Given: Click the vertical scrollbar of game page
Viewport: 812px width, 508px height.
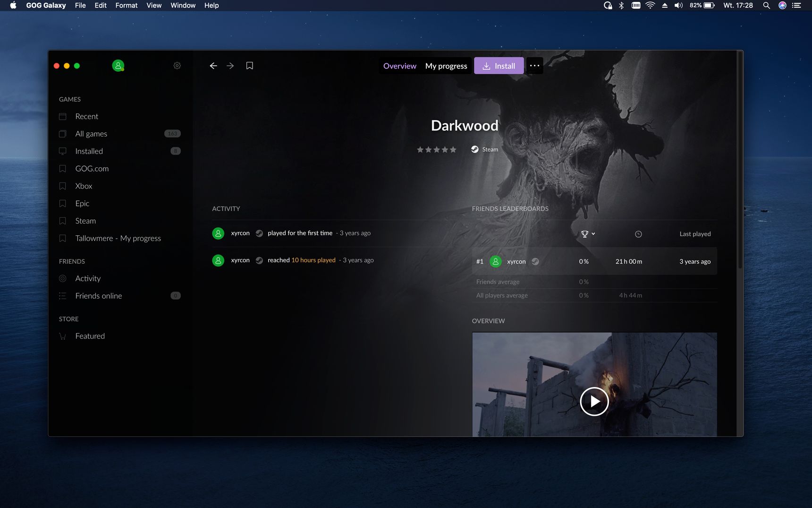Looking at the screenshot, I should 740,161.
